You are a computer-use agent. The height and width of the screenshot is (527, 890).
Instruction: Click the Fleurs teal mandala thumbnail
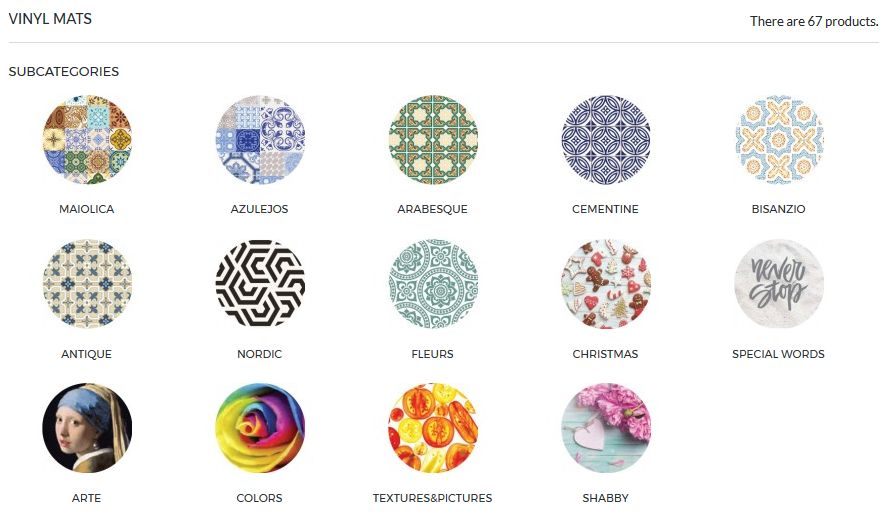tap(433, 284)
